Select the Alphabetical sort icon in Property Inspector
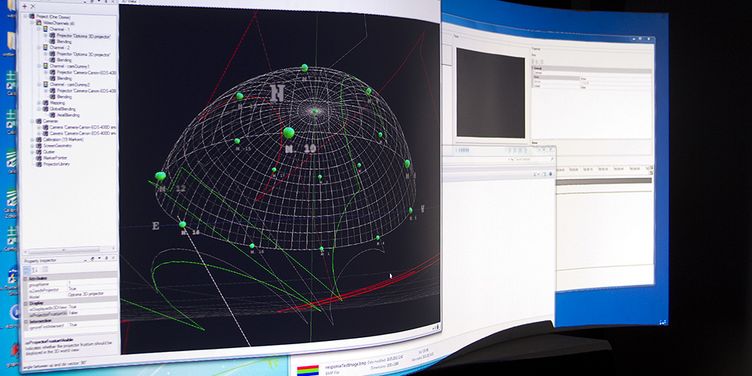 point(35,270)
